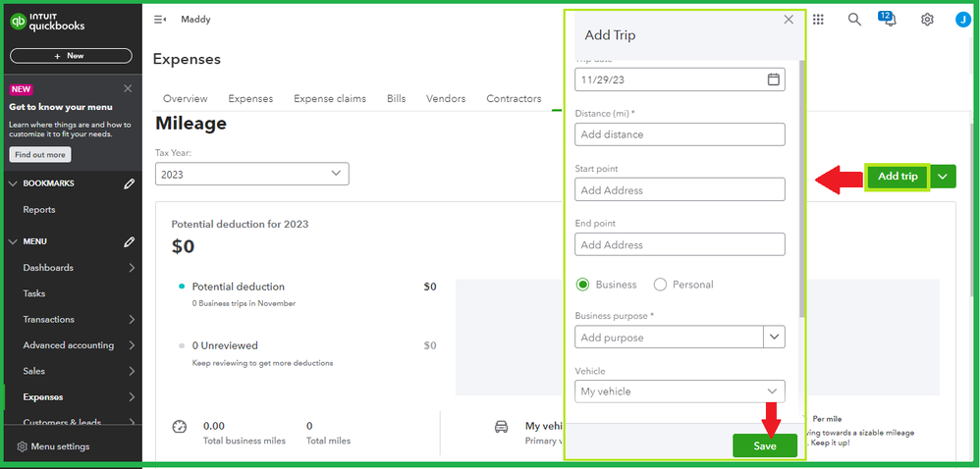This screenshot has width=980, height=469.
Task: Dismiss the Get to know your menu card
Action: 128,88
